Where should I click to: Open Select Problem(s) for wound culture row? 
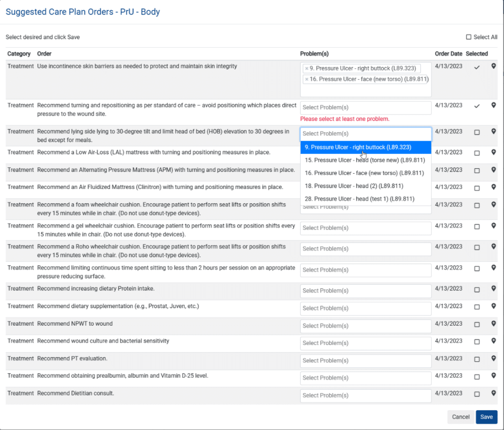[x=366, y=343]
